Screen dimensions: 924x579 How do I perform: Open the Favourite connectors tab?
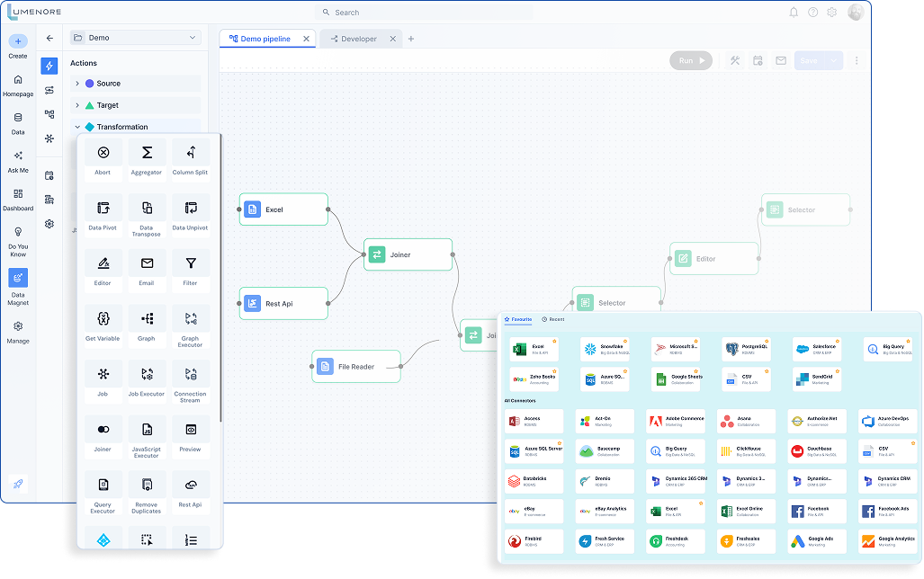518,319
